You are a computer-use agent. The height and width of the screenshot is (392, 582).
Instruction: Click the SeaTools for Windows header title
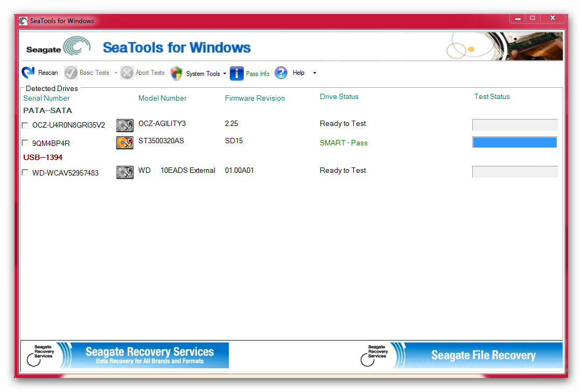(177, 47)
